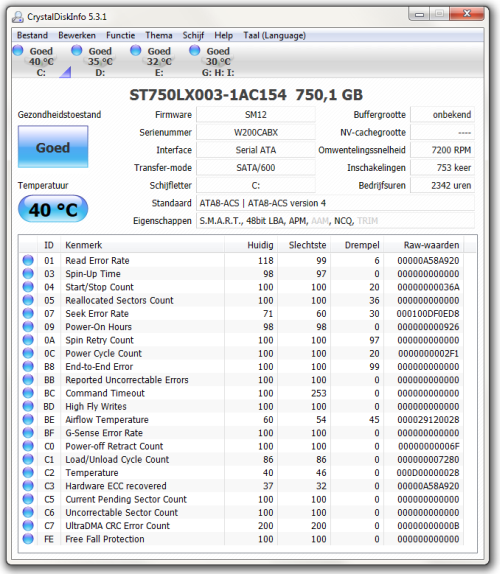Open the Bestand menu
The height and width of the screenshot is (574, 500).
click(x=32, y=36)
